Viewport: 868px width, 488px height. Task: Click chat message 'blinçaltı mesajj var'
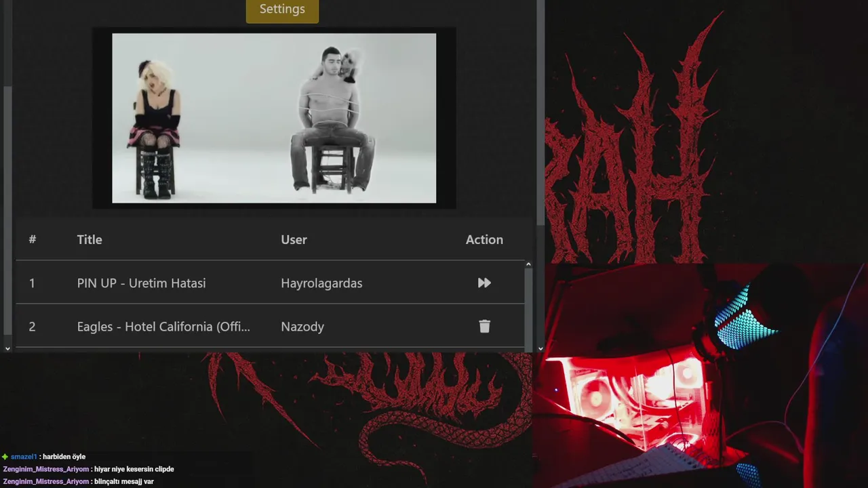tap(124, 481)
